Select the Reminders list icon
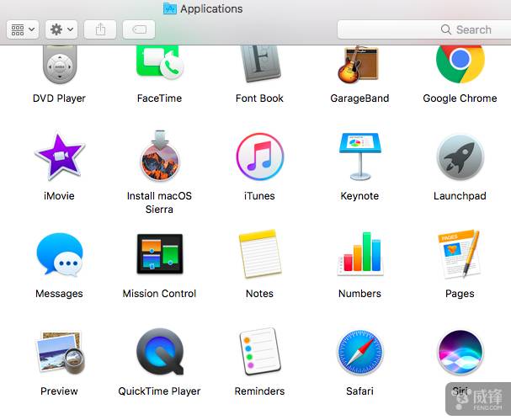The height and width of the screenshot is (420, 511). click(x=260, y=352)
